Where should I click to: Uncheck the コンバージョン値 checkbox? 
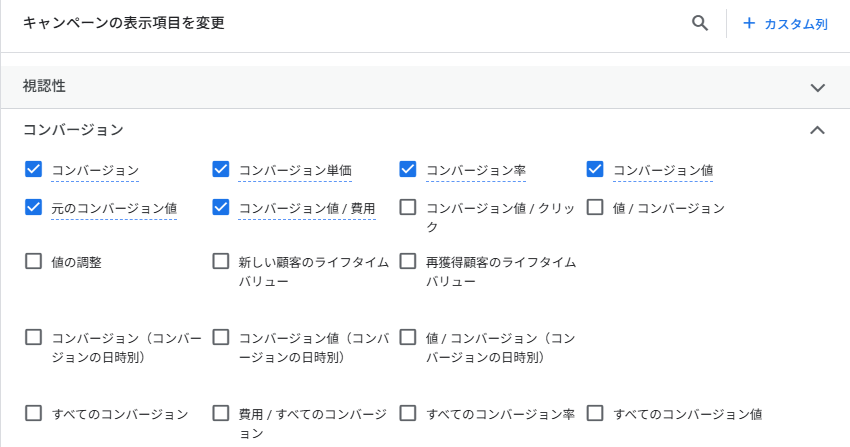tap(595, 170)
